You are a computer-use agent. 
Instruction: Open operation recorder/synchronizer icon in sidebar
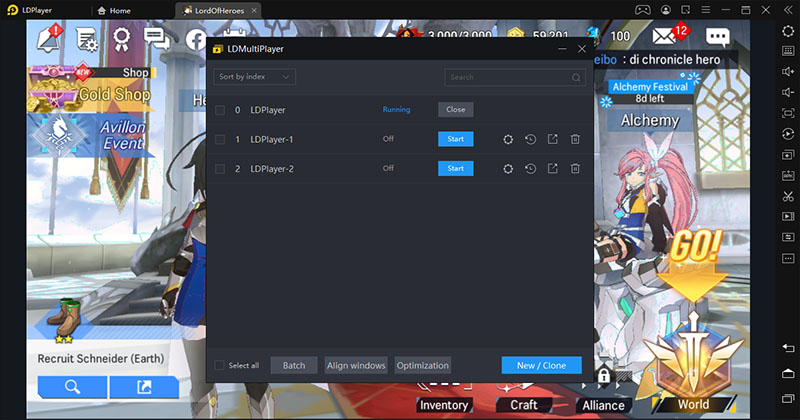788,134
